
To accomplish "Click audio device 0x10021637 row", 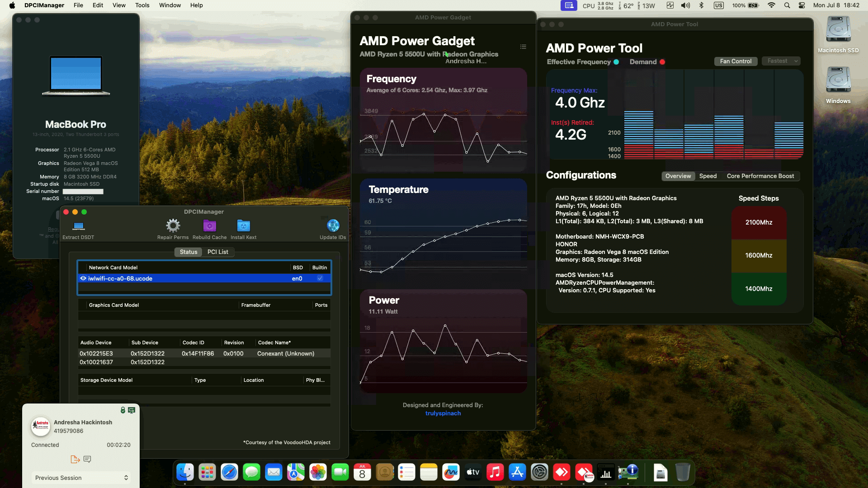I will (x=204, y=362).
